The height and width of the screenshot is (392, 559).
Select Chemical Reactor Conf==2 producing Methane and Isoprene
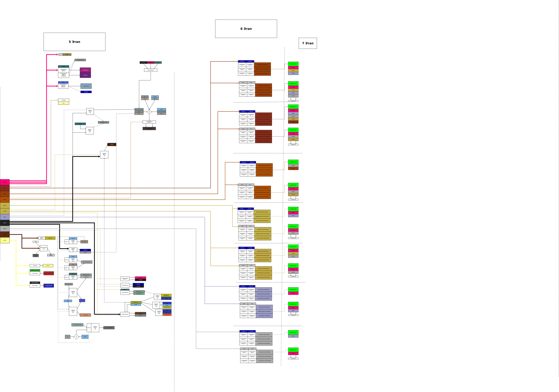pyautogui.click(x=125, y=279)
